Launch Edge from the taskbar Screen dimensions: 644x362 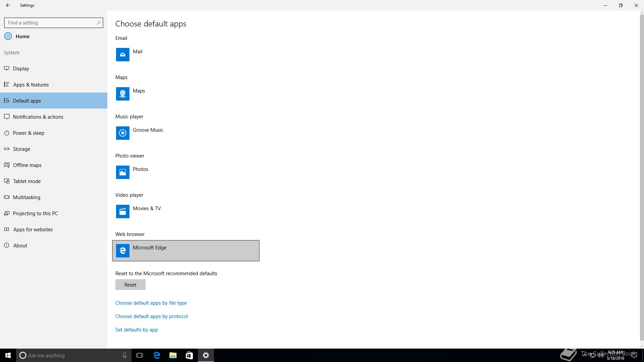tap(157, 355)
